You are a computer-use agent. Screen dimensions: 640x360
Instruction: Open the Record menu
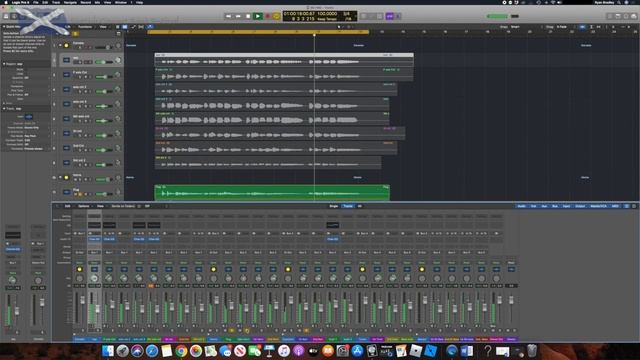click(x=86, y=2)
